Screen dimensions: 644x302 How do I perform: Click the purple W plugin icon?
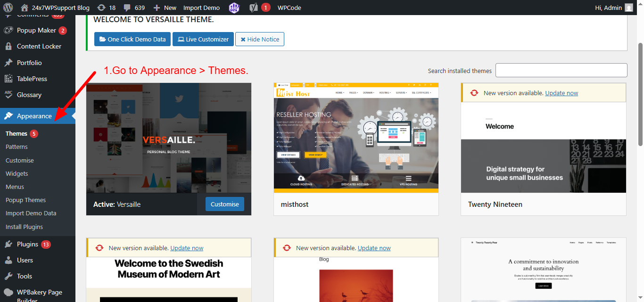point(234,8)
